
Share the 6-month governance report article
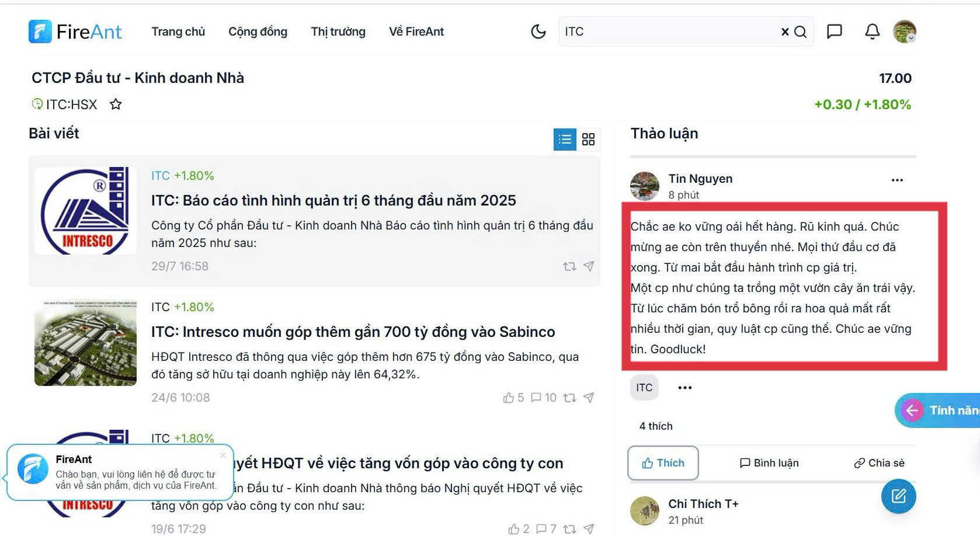click(x=589, y=266)
